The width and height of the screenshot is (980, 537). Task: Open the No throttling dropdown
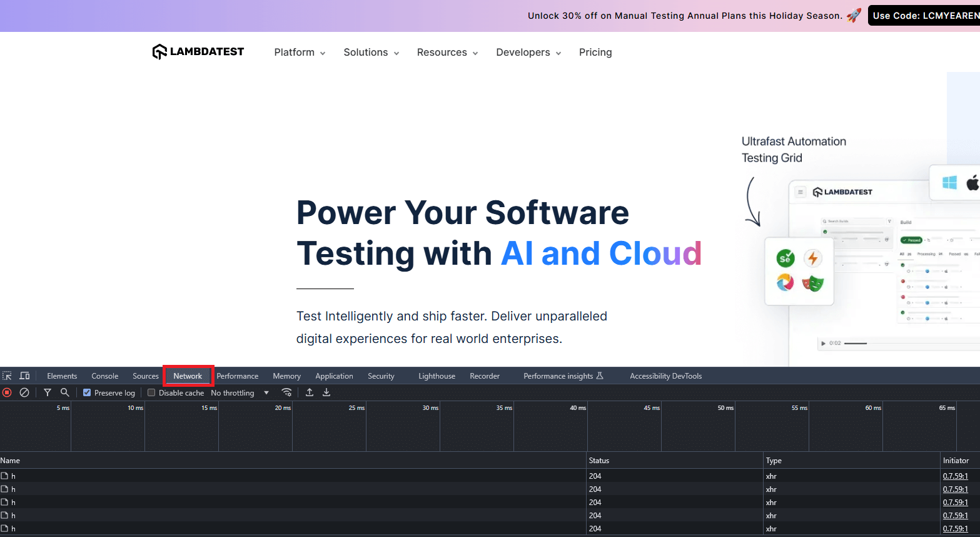(x=240, y=393)
